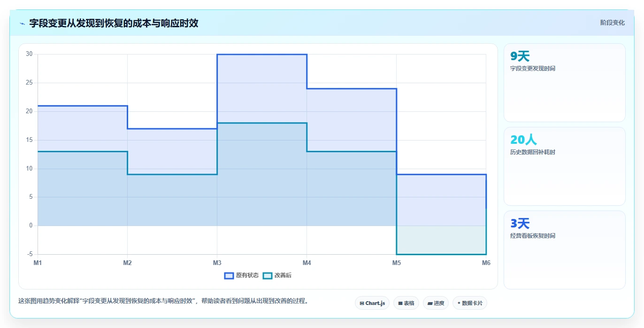This screenshot has height=328, width=644.
Task: Click the M3 x-axis label
Action: tap(217, 263)
